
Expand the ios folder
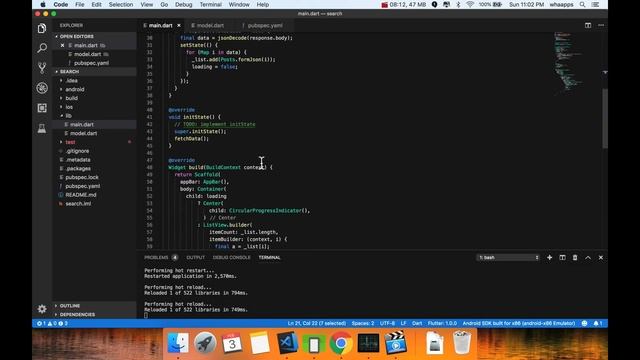pyautogui.click(x=69, y=107)
